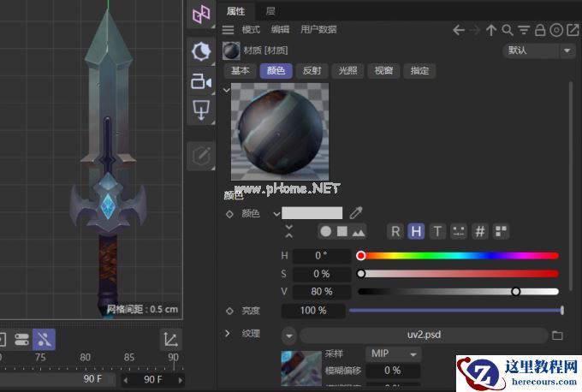The height and width of the screenshot is (392, 582).
Task: Toggle HSV sliders with H button
Action: (x=416, y=232)
